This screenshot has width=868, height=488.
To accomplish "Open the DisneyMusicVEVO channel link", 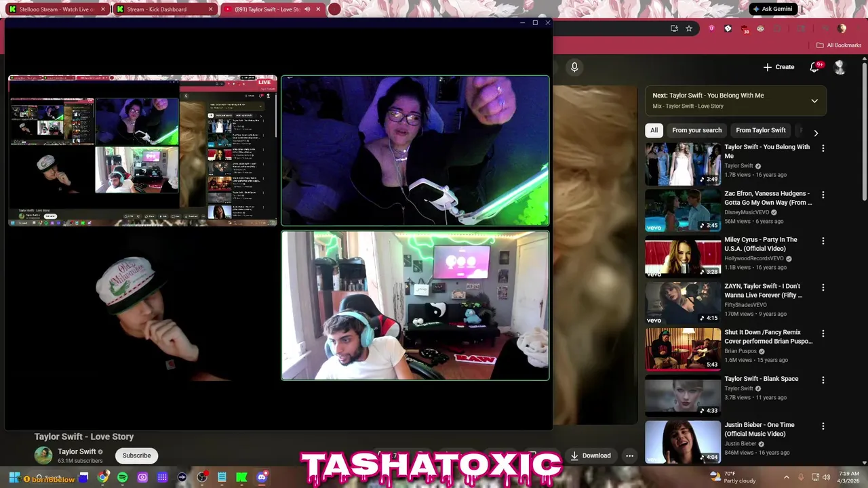I will pos(747,212).
